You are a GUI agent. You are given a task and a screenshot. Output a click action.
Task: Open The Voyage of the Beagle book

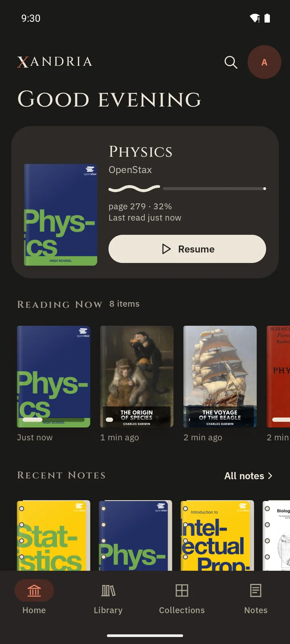(x=220, y=376)
